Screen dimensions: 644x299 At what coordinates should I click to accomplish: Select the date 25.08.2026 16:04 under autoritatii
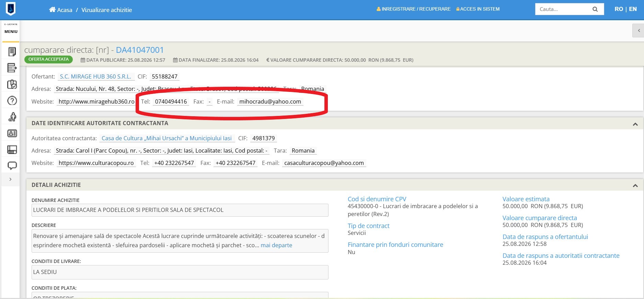click(525, 263)
